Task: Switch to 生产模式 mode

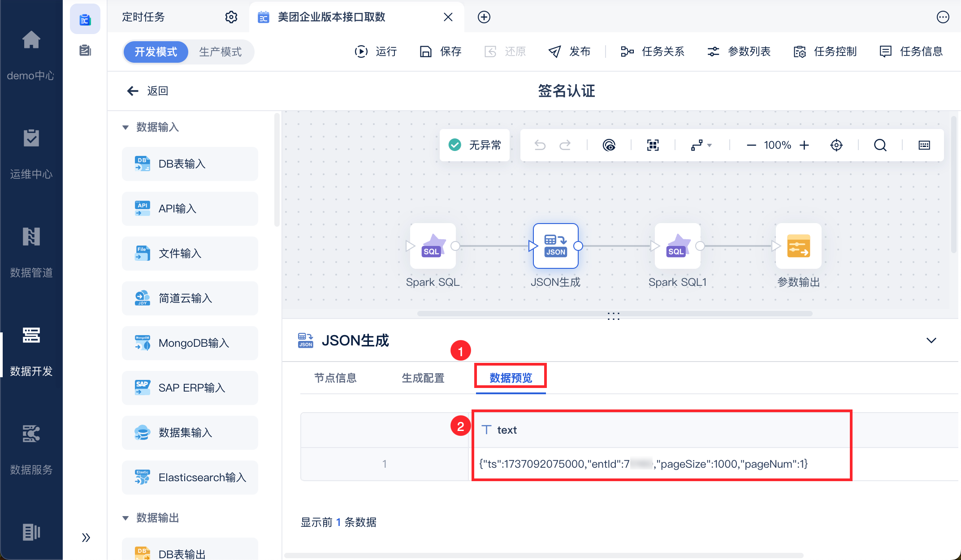Action: pyautogui.click(x=220, y=52)
